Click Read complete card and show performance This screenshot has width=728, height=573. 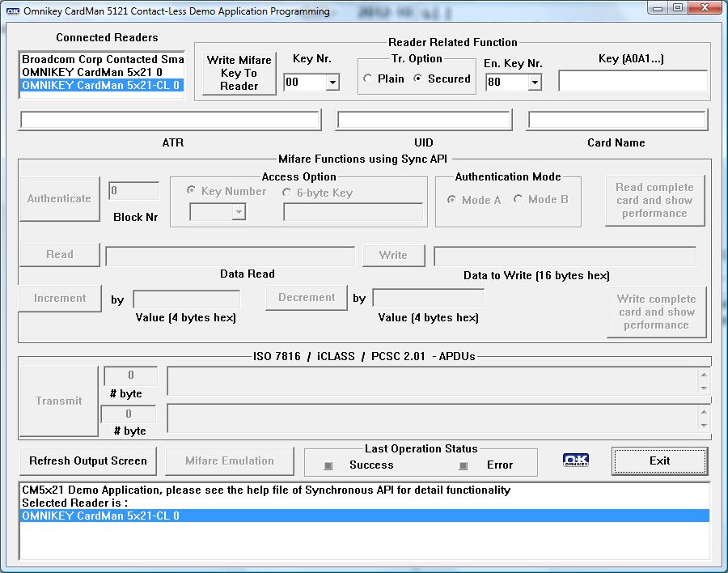click(654, 200)
